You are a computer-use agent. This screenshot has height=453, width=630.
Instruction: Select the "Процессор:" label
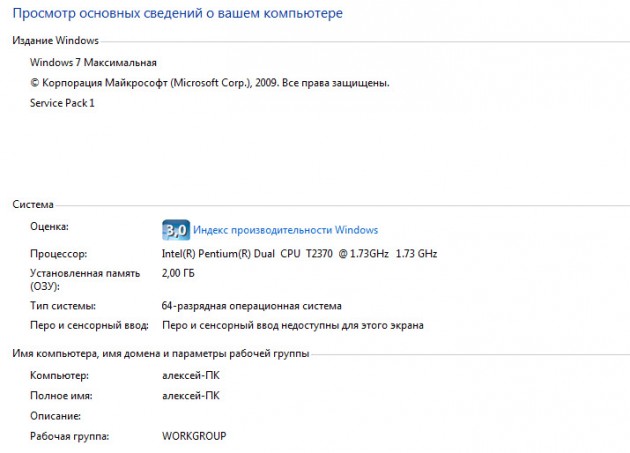pyautogui.click(x=59, y=254)
